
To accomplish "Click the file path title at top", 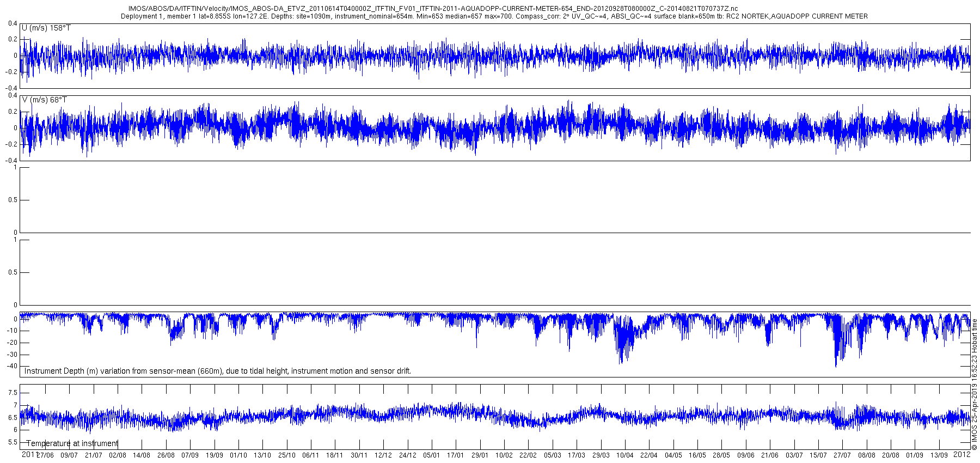I will pyautogui.click(x=433, y=9).
